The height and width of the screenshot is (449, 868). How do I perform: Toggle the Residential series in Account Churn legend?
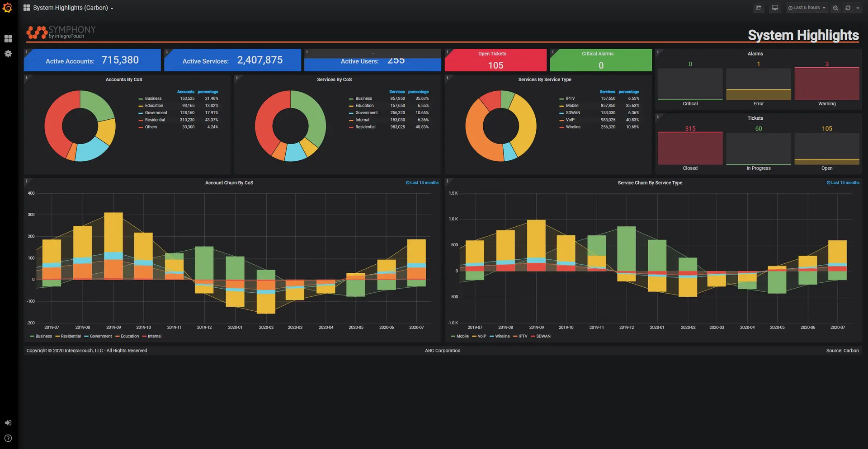click(71, 336)
